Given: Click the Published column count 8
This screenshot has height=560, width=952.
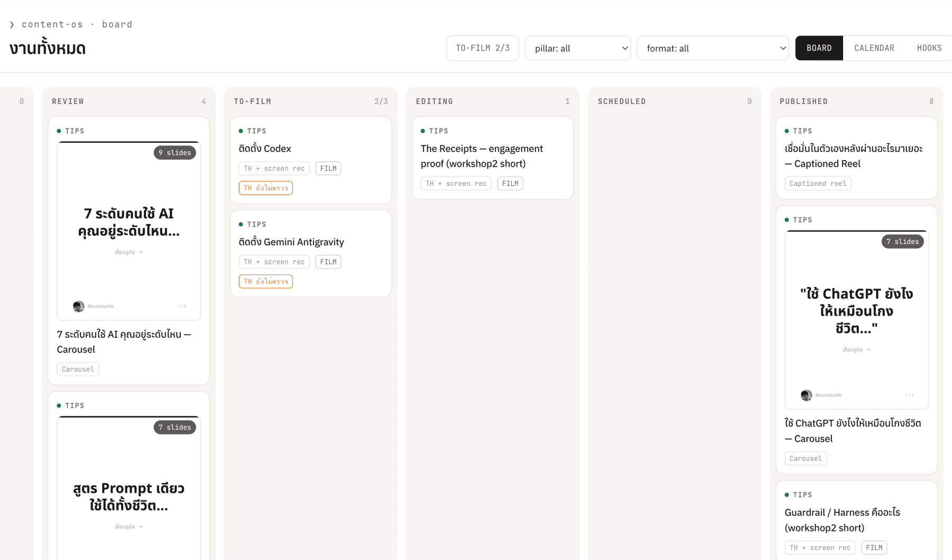Looking at the screenshot, I should point(931,102).
